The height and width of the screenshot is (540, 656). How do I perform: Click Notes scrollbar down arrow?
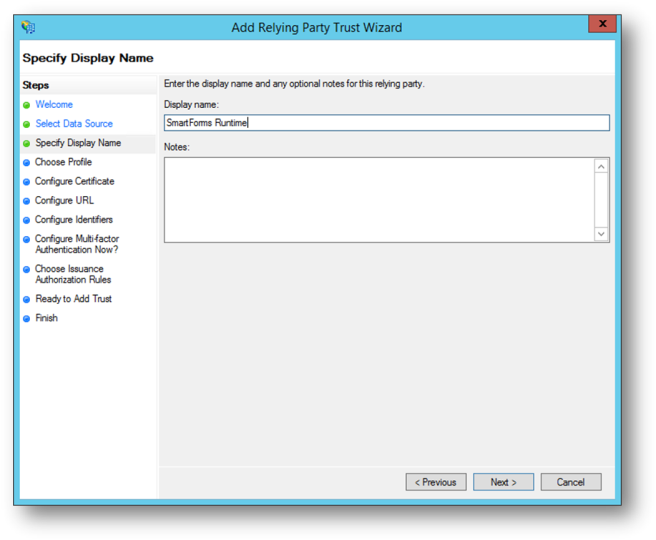(601, 234)
